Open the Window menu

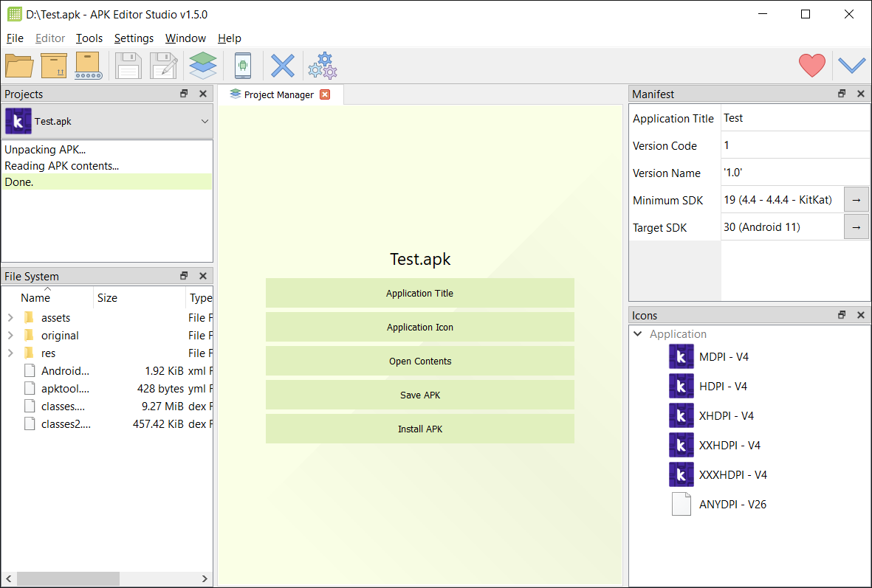point(185,38)
